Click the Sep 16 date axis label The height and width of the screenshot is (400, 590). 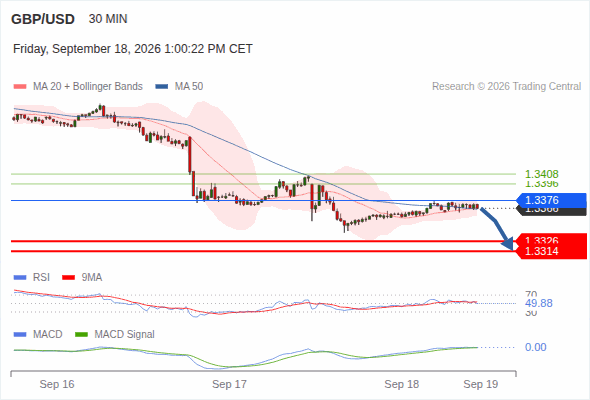(57, 384)
